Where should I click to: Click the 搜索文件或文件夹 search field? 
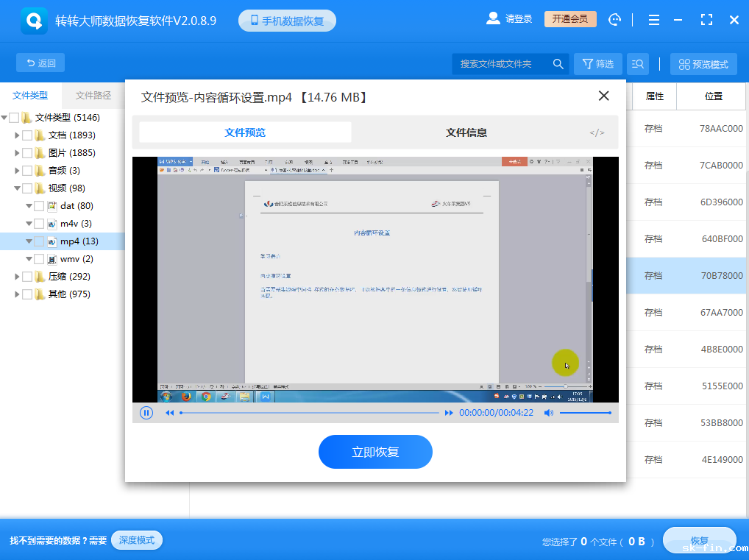[500, 64]
